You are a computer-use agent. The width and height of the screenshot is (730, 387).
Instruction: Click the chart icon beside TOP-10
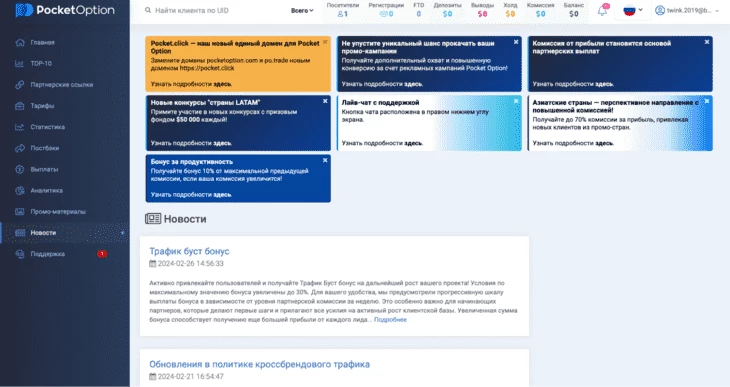[x=20, y=63]
